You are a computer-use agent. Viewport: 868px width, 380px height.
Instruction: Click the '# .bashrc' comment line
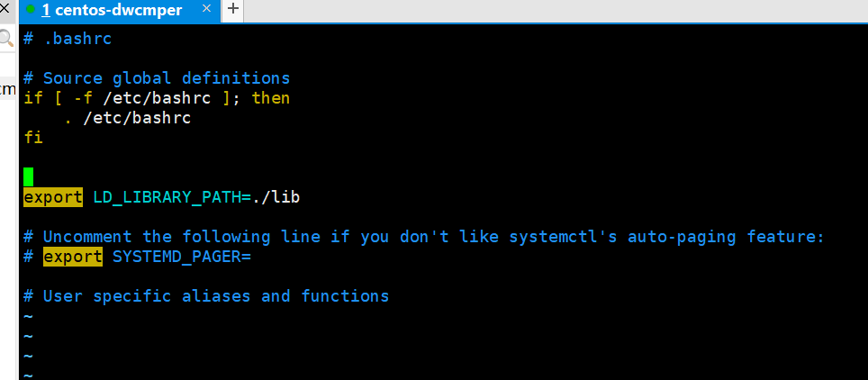pos(68,39)
